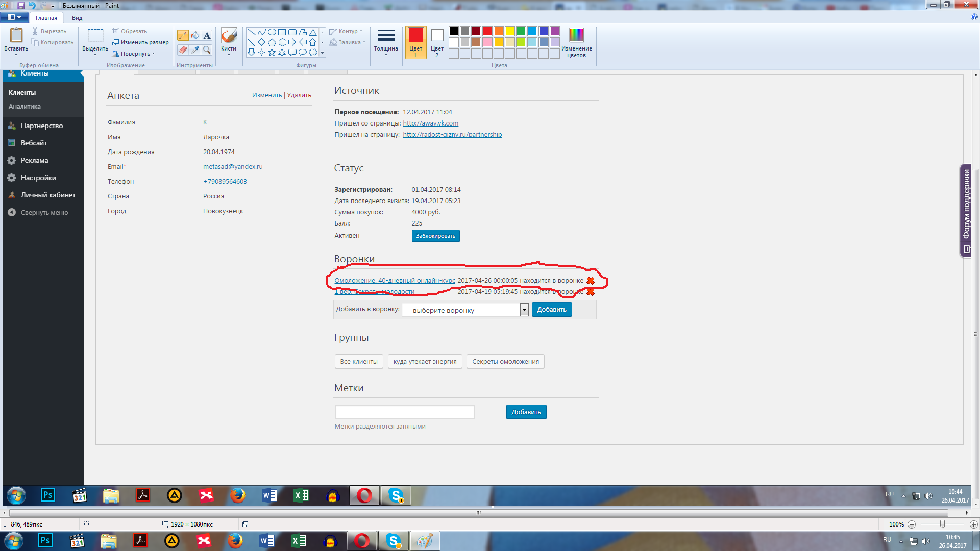980x551 pixels.
Task: Click Свернуть меню in the sidebar
Action: point(44,213)
